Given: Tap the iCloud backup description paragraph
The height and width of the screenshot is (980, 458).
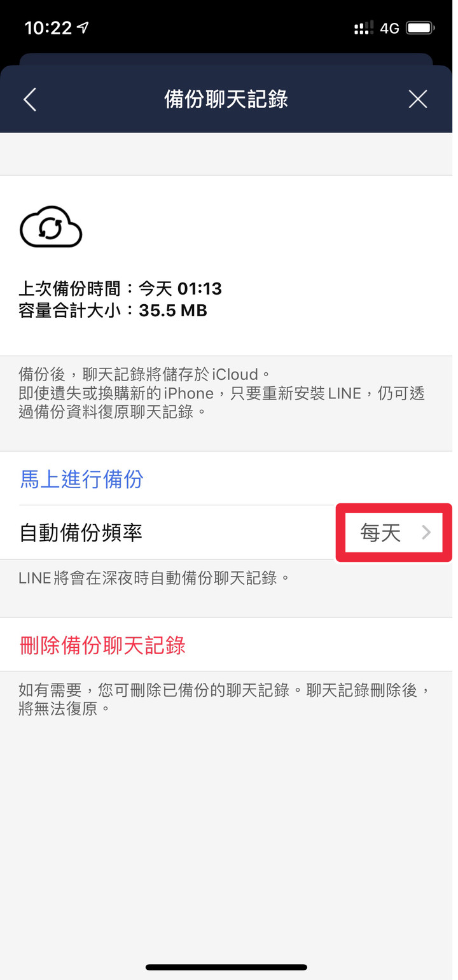Looking at the screenshot, I should click(221, 393).
